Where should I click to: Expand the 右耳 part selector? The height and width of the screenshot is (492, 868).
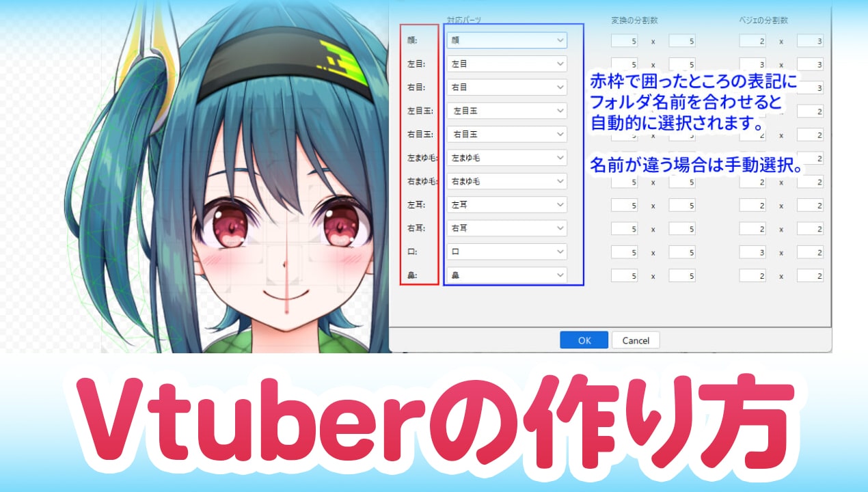[x=506, y=228]
